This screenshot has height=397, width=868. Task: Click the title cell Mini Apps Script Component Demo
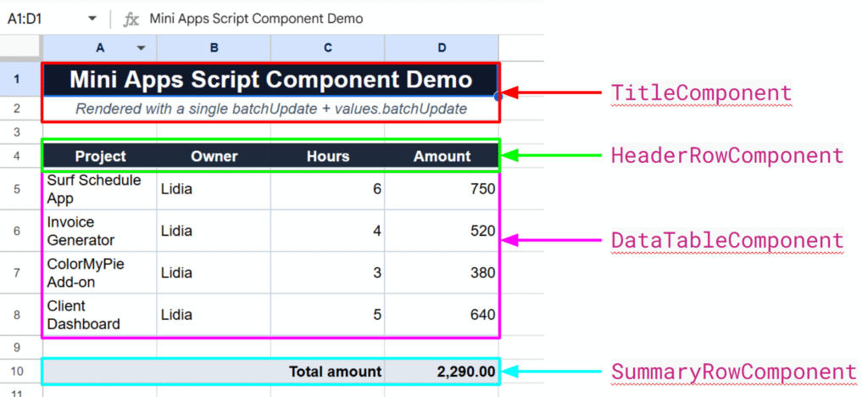tap(270, 80)
